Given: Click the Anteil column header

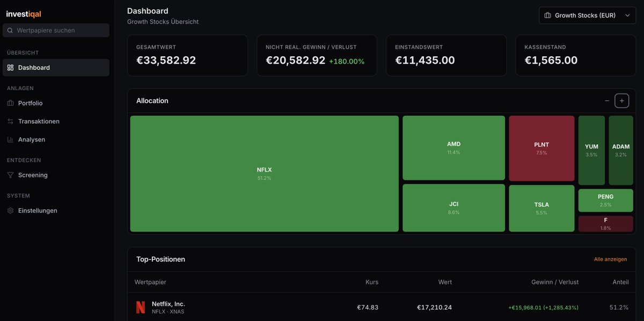Looking at the screenshot, I should click(620, 282).
